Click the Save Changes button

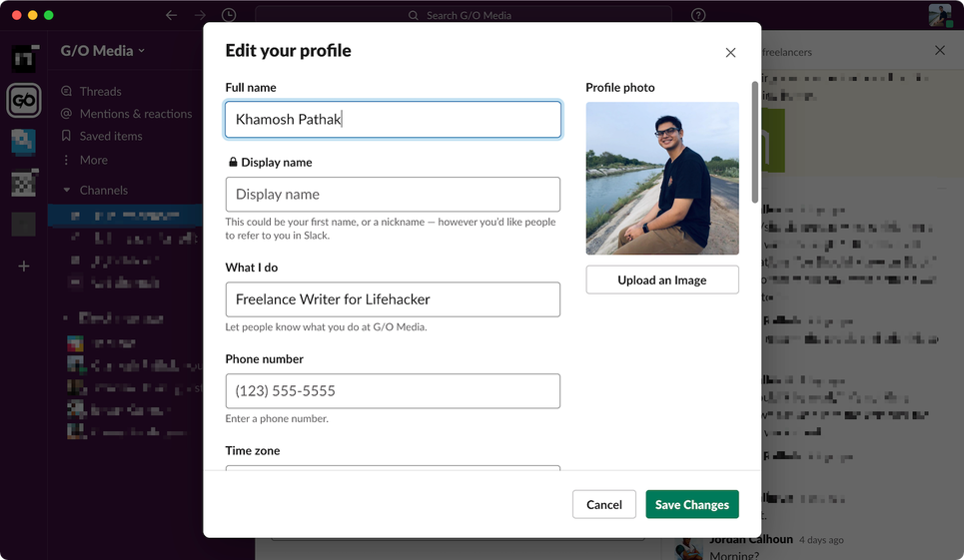click(x=692, y=504)
